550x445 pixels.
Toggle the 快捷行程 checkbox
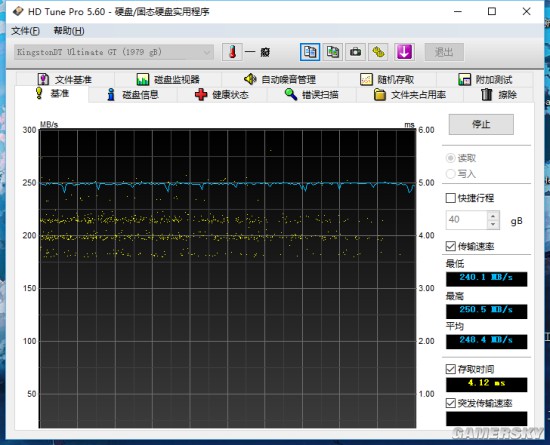click(451, 198)
